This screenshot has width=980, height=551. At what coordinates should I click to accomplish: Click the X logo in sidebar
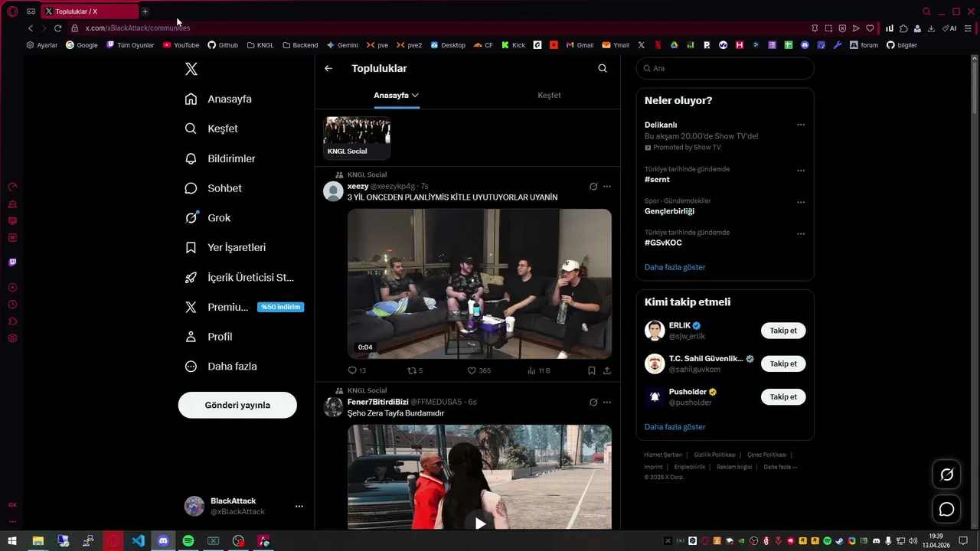191,69
